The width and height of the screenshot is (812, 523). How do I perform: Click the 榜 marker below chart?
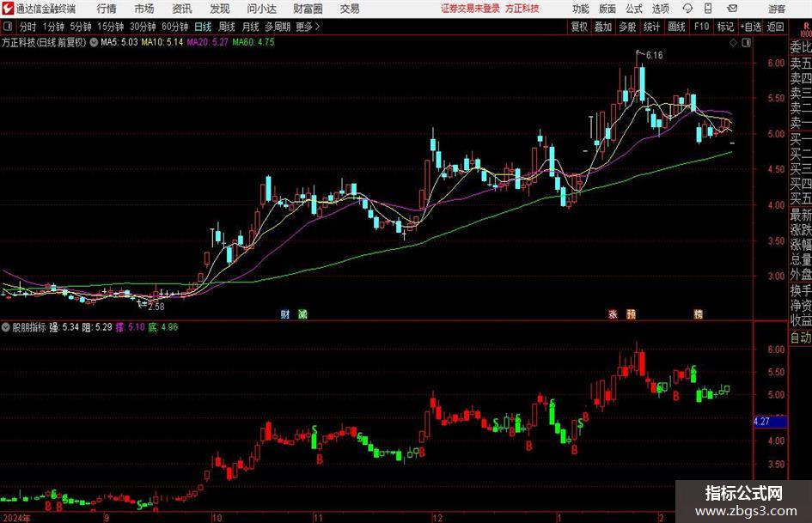[x=698, y=313]
